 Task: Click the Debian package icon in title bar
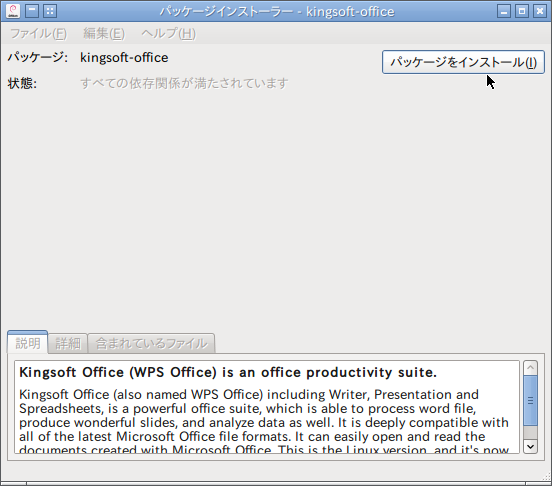[x=13, y=11]
